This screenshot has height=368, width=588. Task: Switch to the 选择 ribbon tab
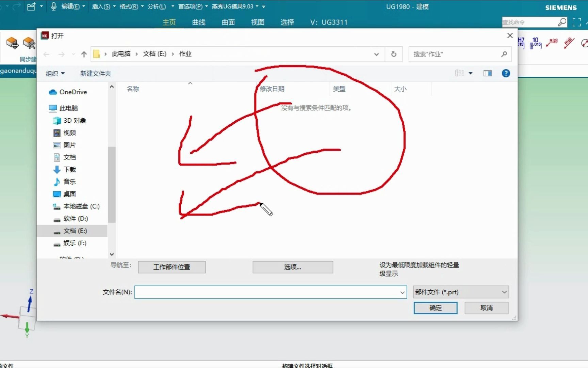(x=287, y=22)
